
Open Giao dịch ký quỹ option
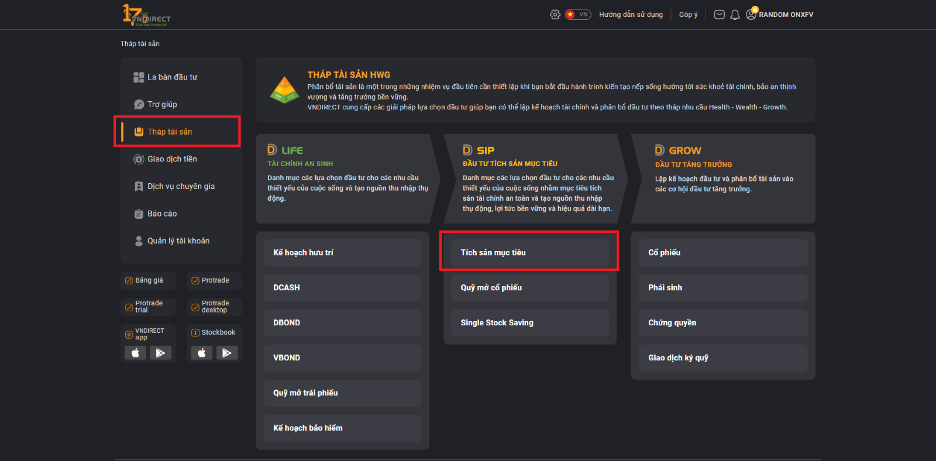[x=723, y=358]
